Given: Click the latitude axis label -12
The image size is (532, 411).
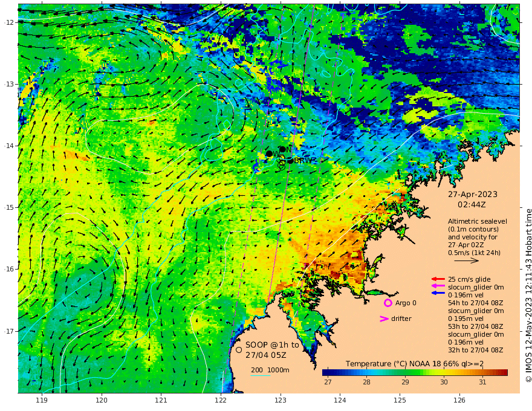Looking at the screenshot, I should [9, 22].
